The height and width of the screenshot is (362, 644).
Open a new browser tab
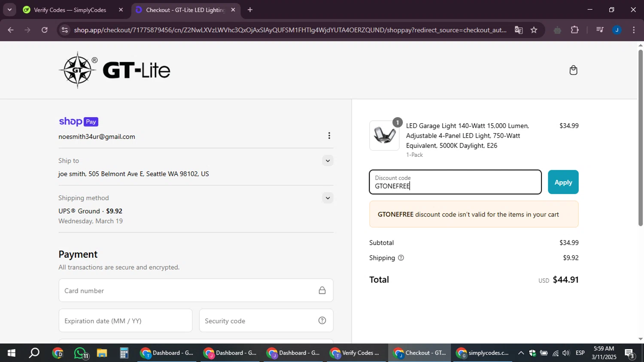click(x=250, y=9)
